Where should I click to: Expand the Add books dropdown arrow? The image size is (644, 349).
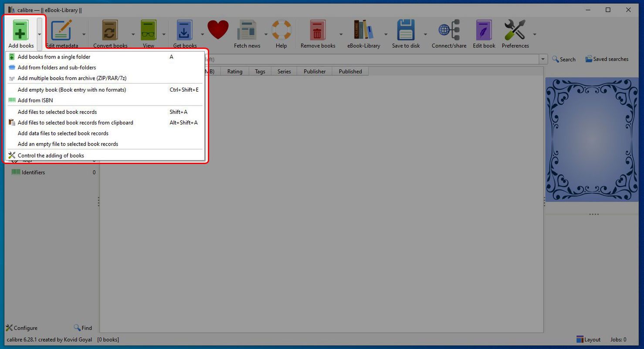pos(40,34)
